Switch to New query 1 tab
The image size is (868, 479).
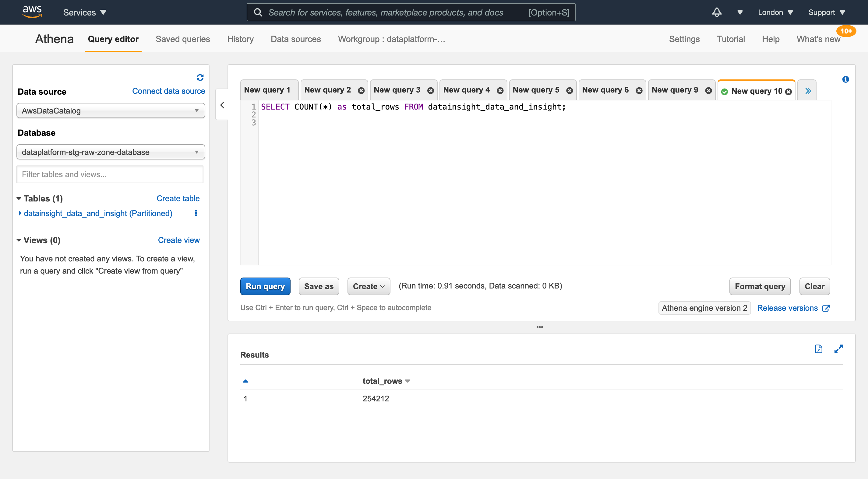pos(269,90)
